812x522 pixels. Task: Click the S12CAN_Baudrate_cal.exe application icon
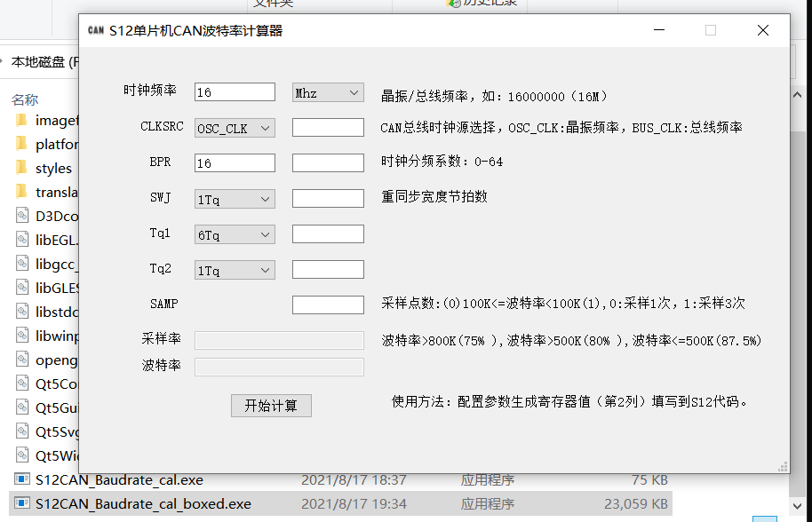coord(21,479)
